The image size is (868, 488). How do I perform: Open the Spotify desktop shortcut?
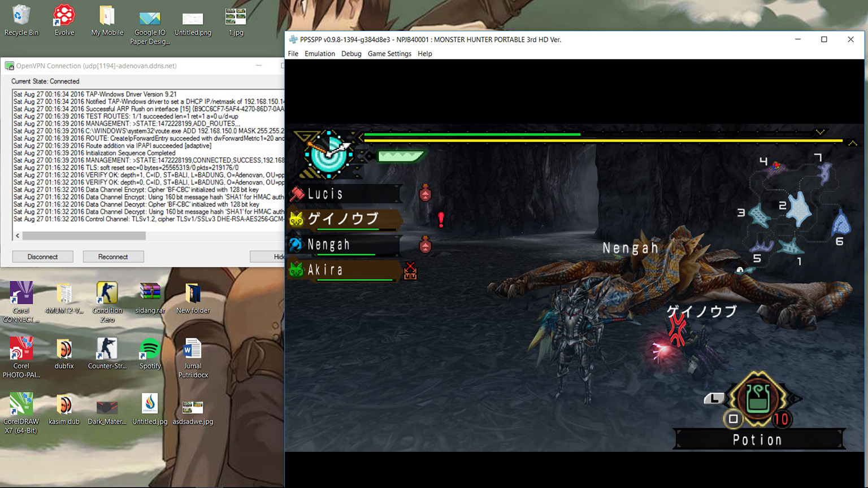tap(150, 350)
